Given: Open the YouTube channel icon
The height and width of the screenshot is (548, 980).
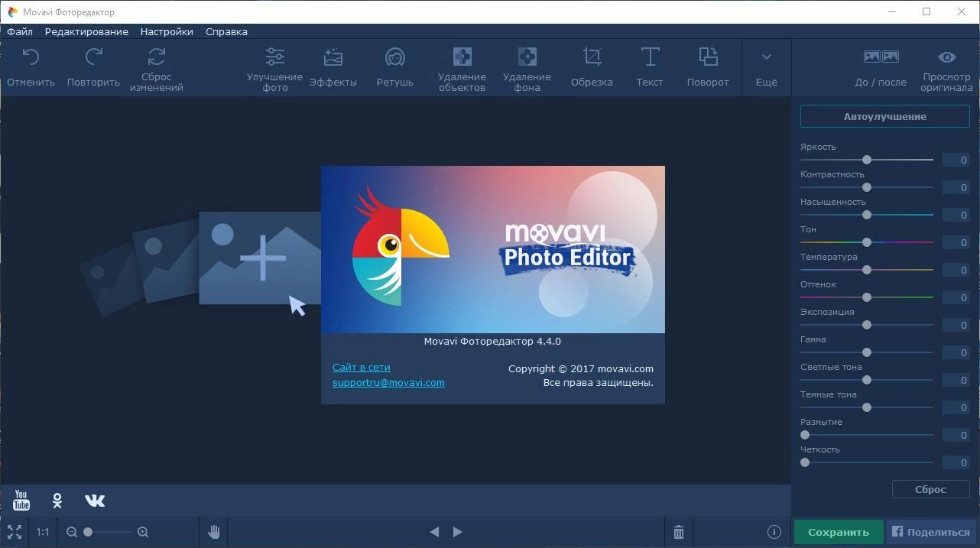Looking at the screenshot, I should [x=21, y=501].
